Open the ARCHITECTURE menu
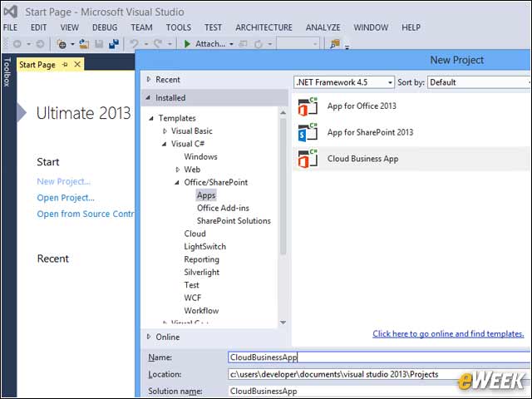 tap(264, 27)
